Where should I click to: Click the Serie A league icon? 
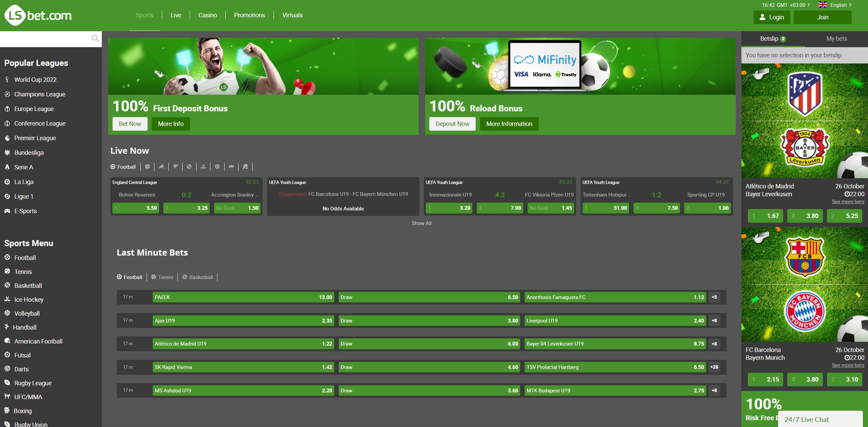(7, 167)
